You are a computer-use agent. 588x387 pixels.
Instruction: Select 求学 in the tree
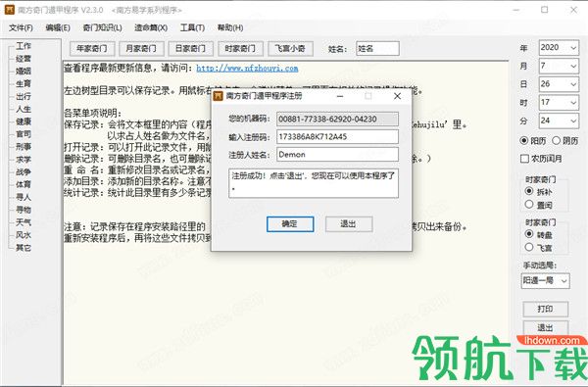pyautogui.click(x=24, y=160)
